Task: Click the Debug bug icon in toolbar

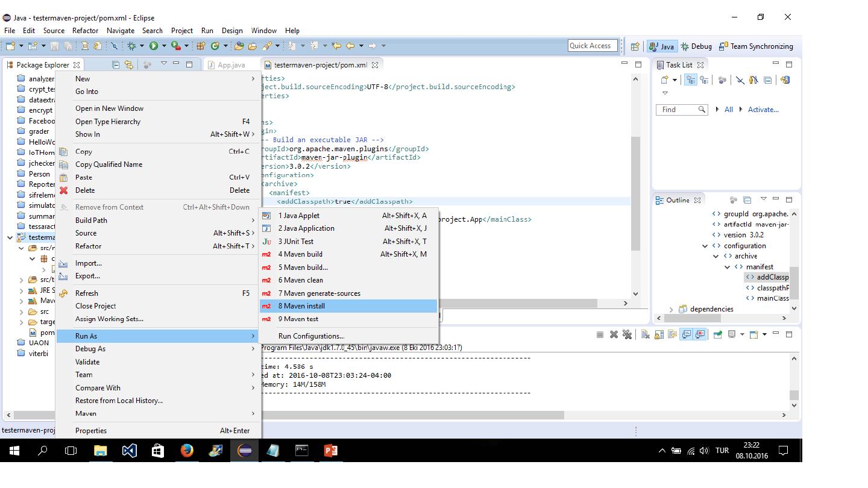Action: [x=131, y=46]
